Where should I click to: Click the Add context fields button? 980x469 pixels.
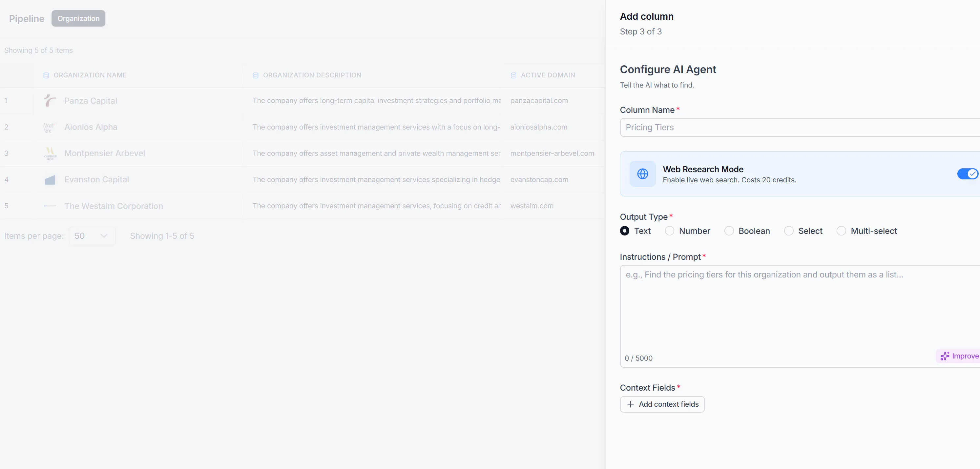tap(662, 404)
